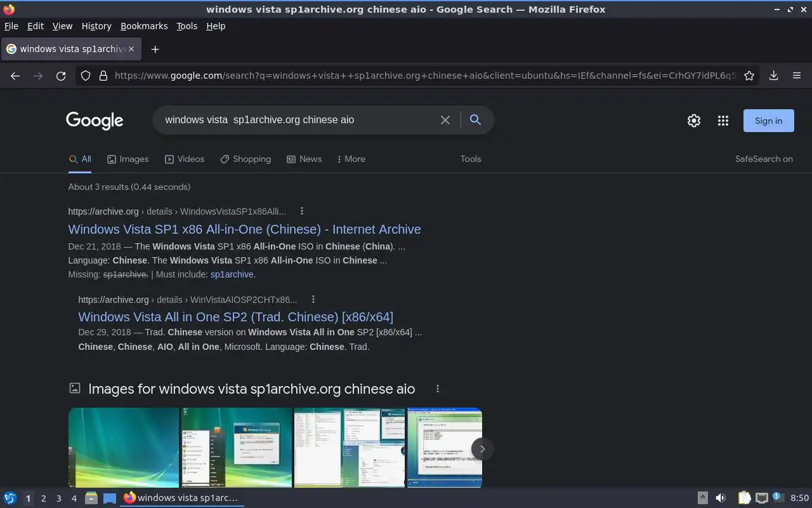Open the file manager from the panel

click(91, 498)
